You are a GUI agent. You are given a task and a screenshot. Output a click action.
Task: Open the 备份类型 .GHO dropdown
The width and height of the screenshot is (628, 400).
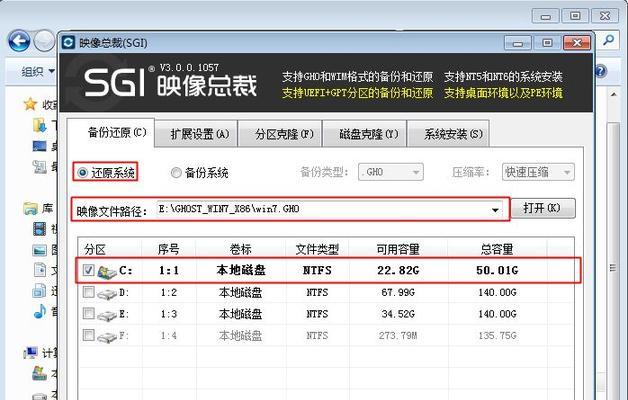(x=390, y=172)
